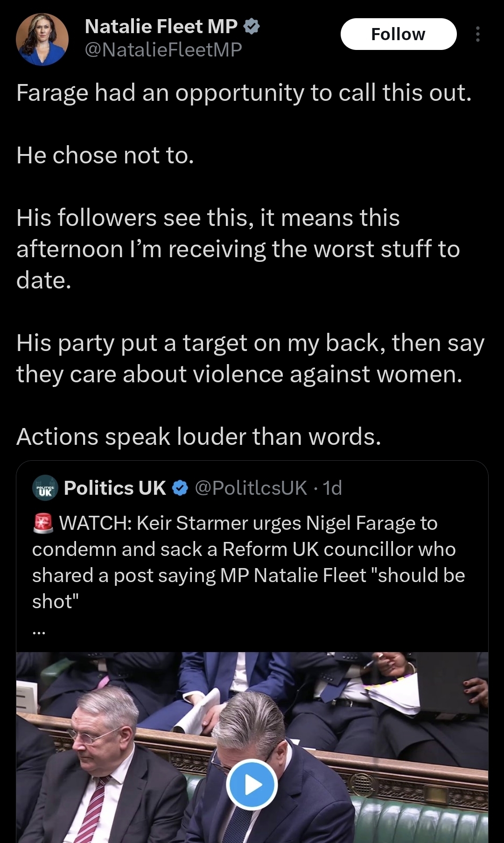Tap the Politics UK avatar icon
This screenshot has width=504, height=843.
(x=45, y=488)
